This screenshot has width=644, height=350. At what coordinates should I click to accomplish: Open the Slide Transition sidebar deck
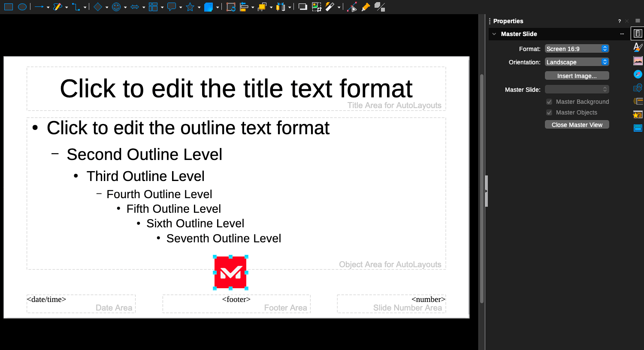pos(638,101)
